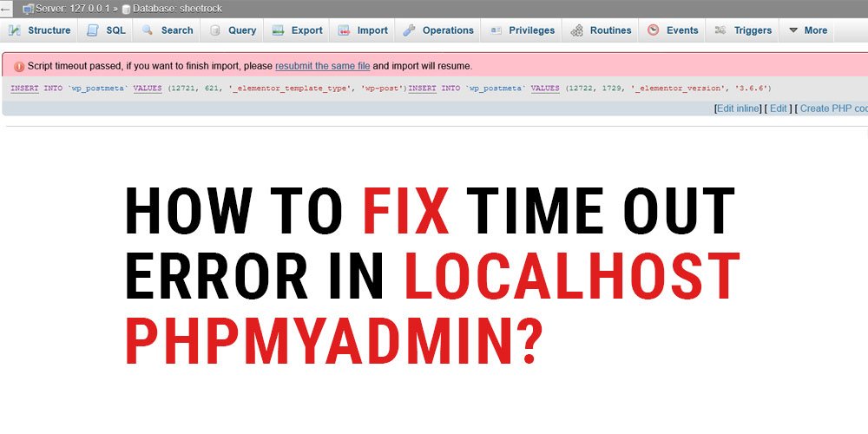Click the SQL tab icon
868x434 pixels.
point(93,30)
